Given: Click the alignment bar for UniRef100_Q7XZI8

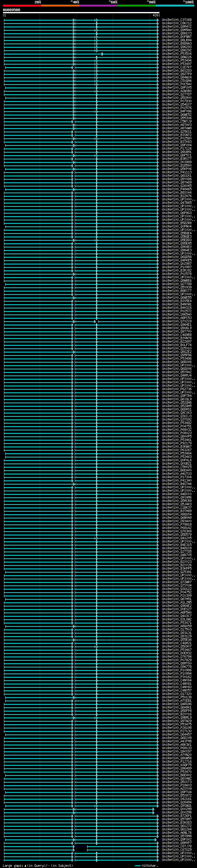Looking at the screenshot, I should click(81, 322).
